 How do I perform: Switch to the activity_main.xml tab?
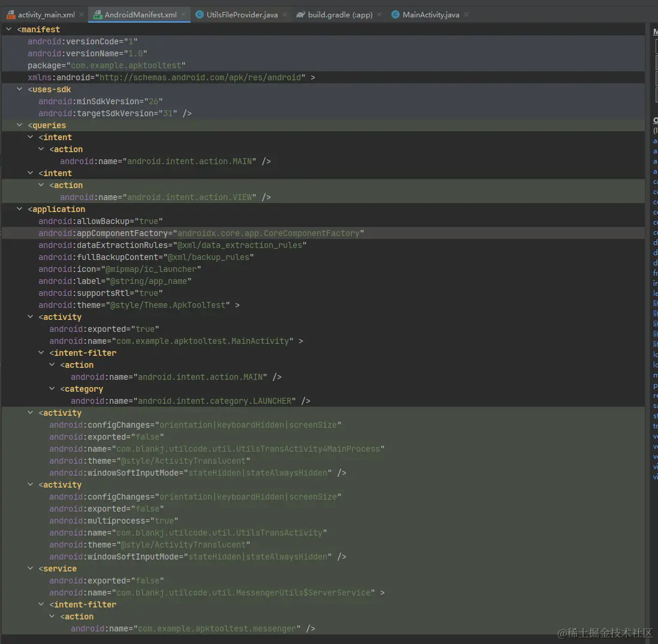click(46, 15)
